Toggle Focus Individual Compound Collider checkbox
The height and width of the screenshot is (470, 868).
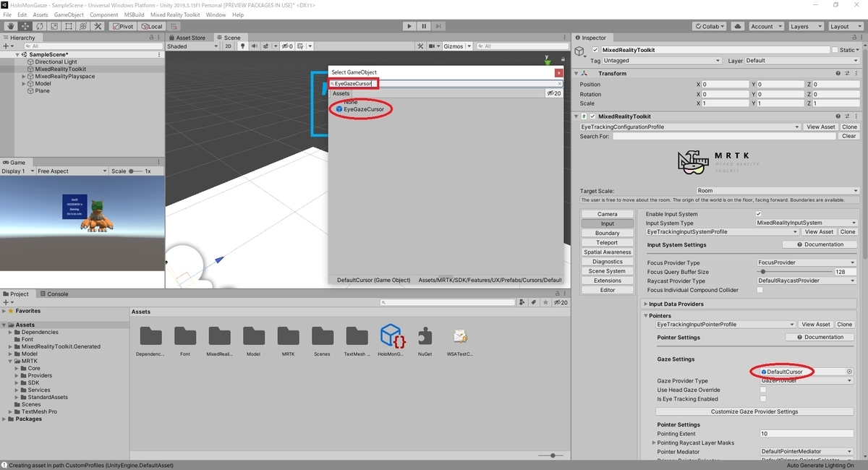point(759,290)
